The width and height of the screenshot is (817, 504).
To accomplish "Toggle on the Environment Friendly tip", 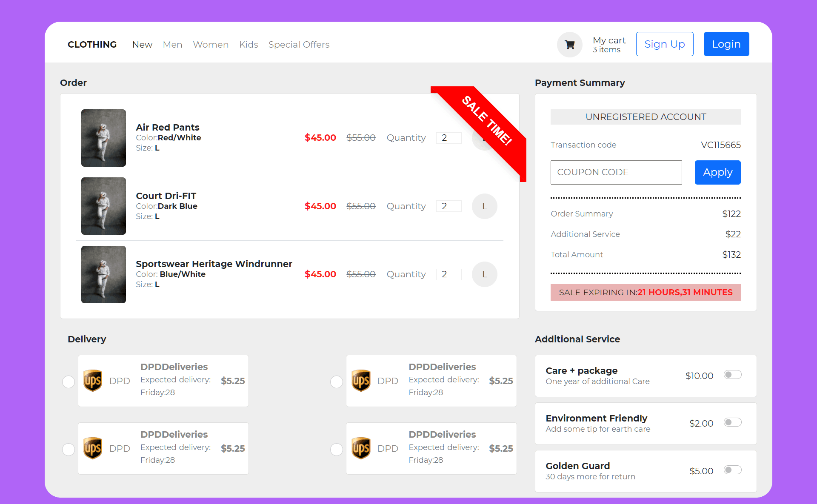I will 733,422.
